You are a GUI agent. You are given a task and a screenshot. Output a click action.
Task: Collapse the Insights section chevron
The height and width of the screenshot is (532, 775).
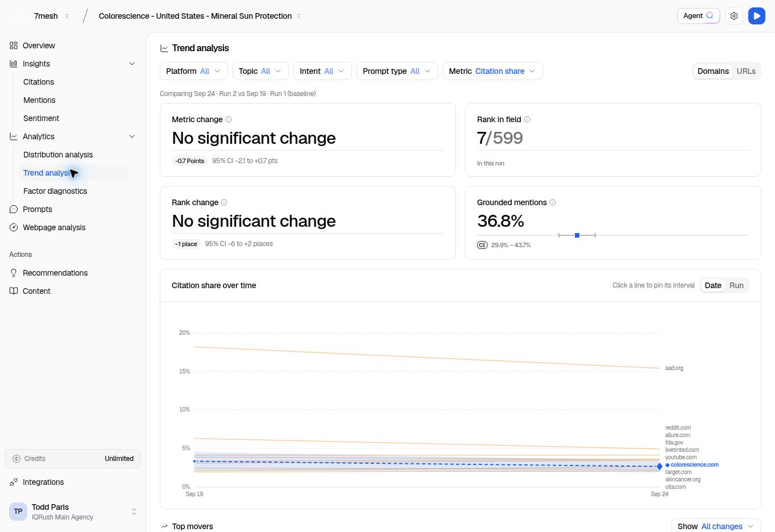pos(132,64)
